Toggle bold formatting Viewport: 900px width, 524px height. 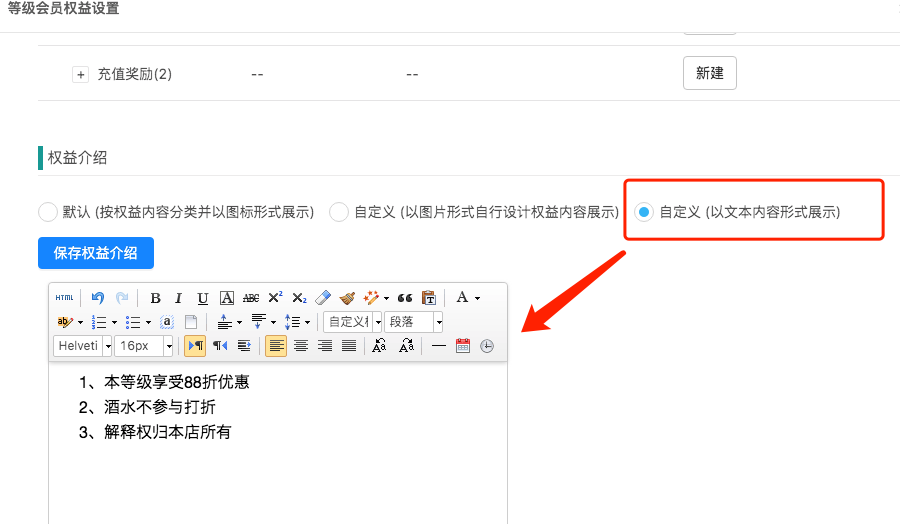tap(155, 298)
